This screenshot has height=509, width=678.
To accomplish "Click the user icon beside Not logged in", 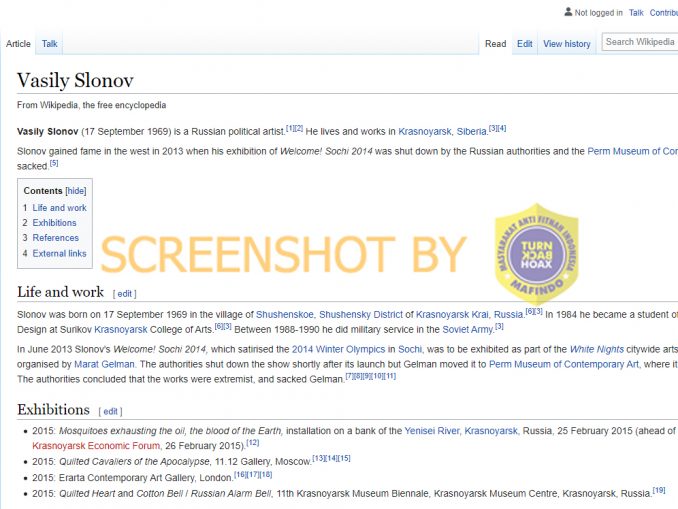I will coord(568,12).
